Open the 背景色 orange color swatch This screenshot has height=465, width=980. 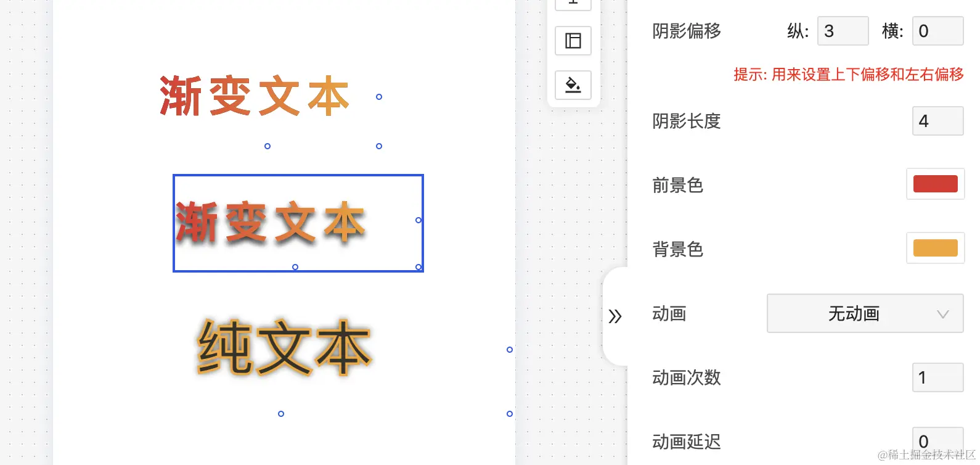pos(935,248)
